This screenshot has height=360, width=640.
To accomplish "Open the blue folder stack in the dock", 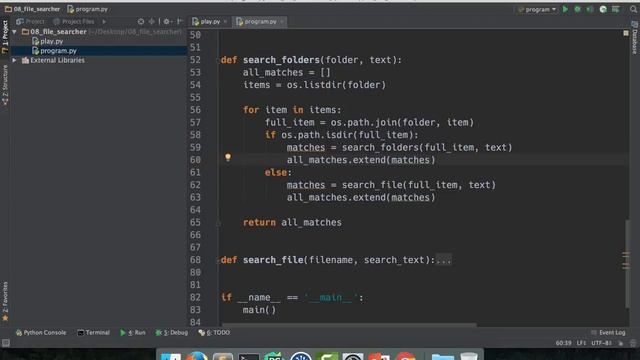I will [x=442, y=356].
